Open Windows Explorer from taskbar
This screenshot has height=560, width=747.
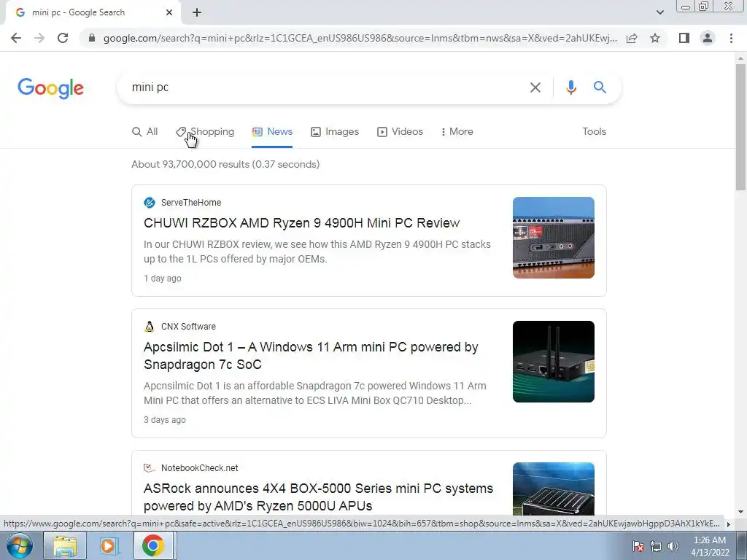click(65, 546)
